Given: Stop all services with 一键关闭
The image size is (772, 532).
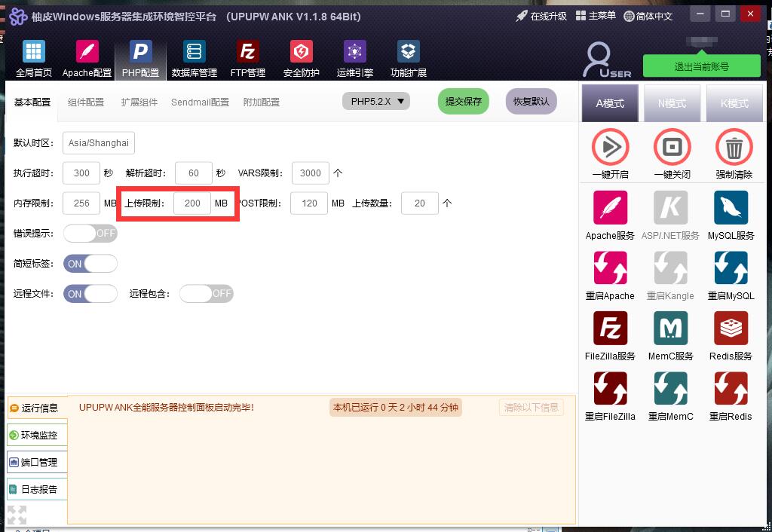Looking at the screenshot, I should 672,147.
